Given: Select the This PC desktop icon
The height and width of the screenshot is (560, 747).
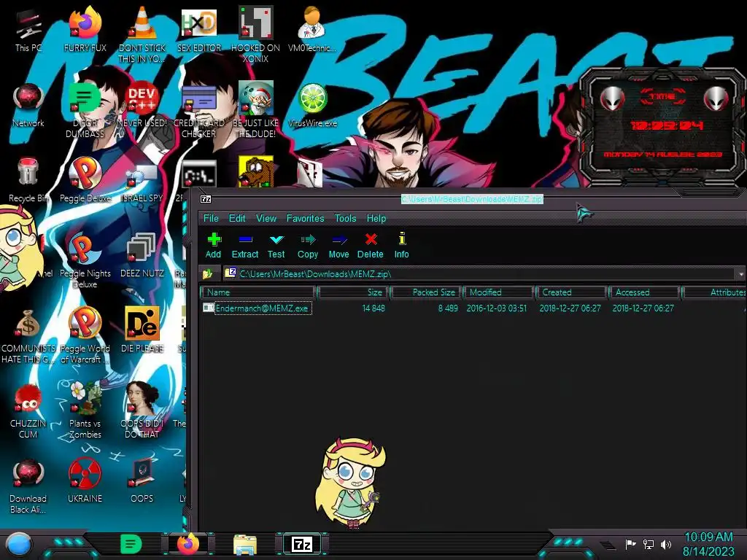Looking at the screenshot, I should click(28, 31).
